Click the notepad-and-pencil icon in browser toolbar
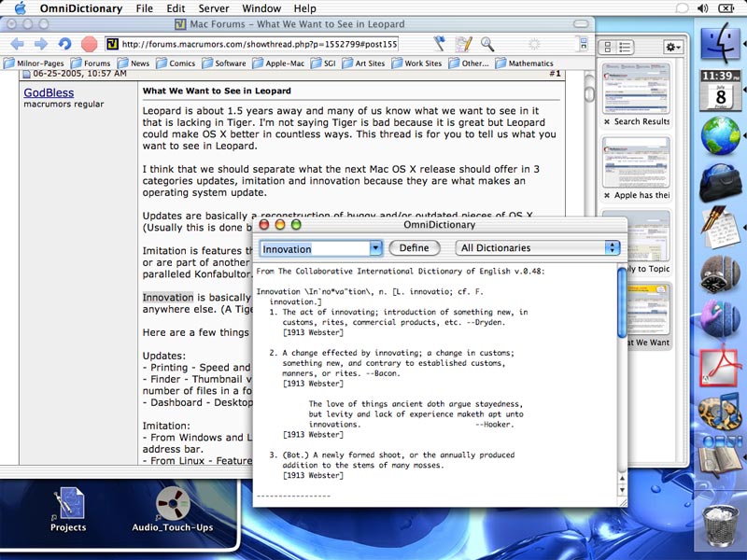This screenshot has height=560, width=747. (463, 44)
